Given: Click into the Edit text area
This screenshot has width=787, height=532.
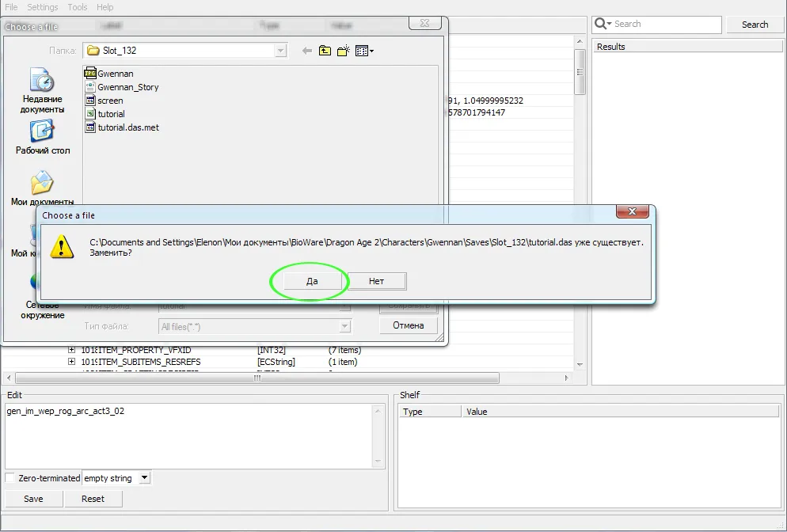Looking at the screenshot, I should click(188, 435).
